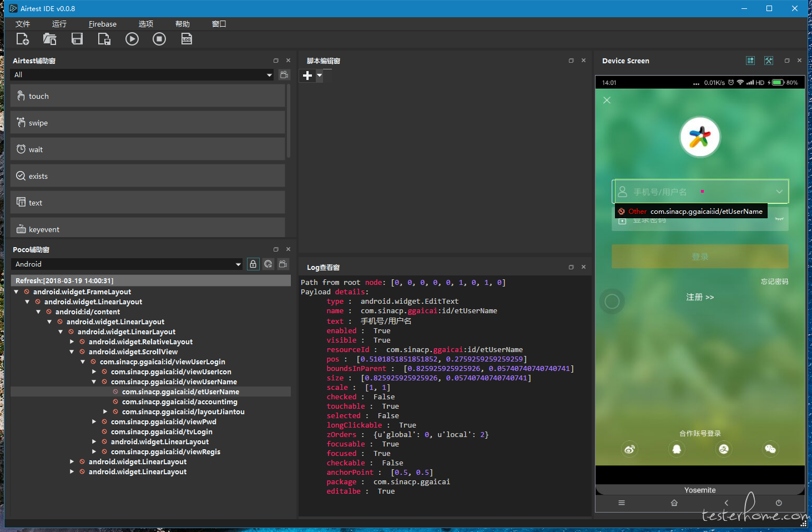Viewport: 812px width, 532px height.
Task: Open the Firebase menu
Action: coord(103,24)
